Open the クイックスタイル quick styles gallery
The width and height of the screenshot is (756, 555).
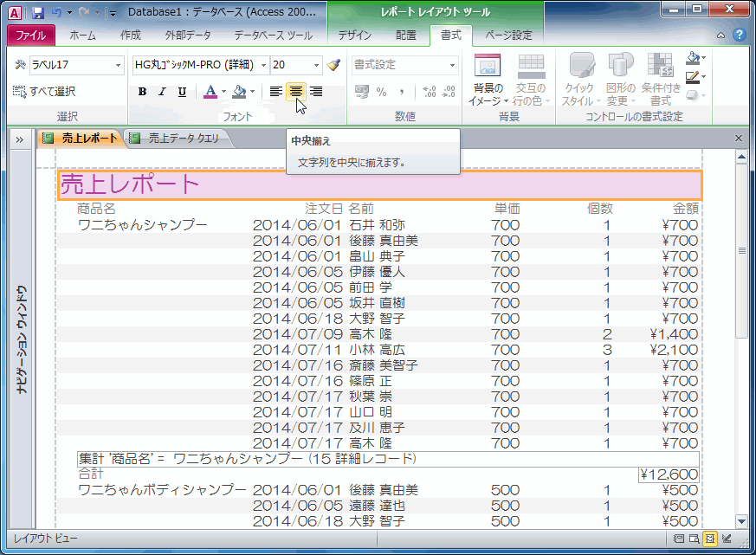[x=580, y=80]
